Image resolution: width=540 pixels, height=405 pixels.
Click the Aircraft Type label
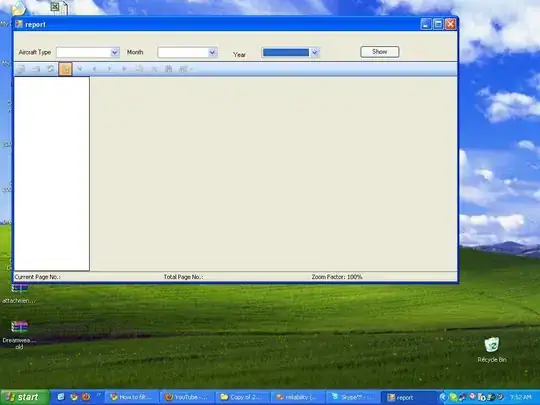tap(35, 52)
